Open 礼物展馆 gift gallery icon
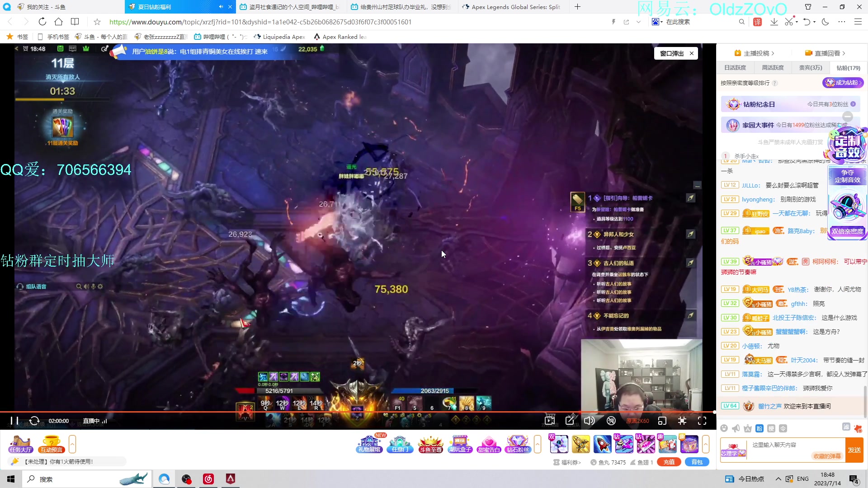 tap(369, 445)
